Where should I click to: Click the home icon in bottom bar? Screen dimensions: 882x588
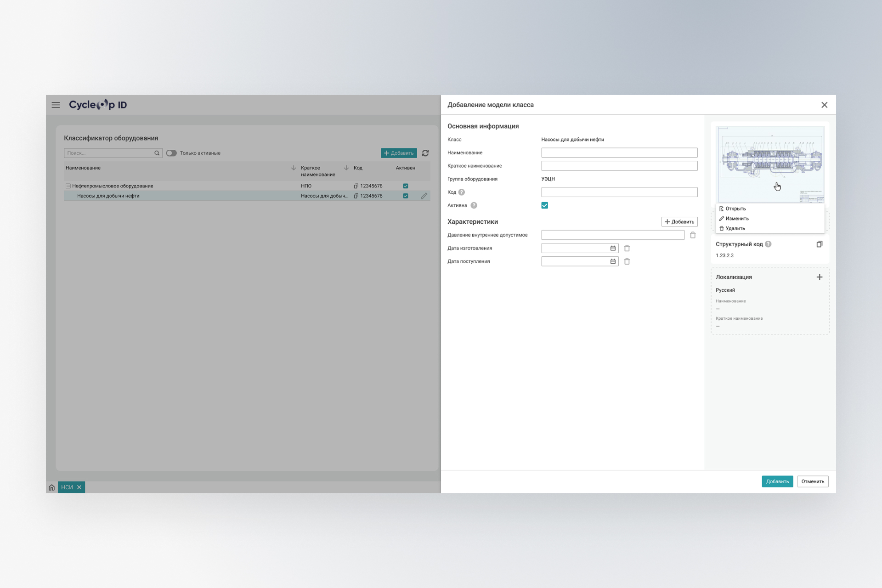click(51, 487)
